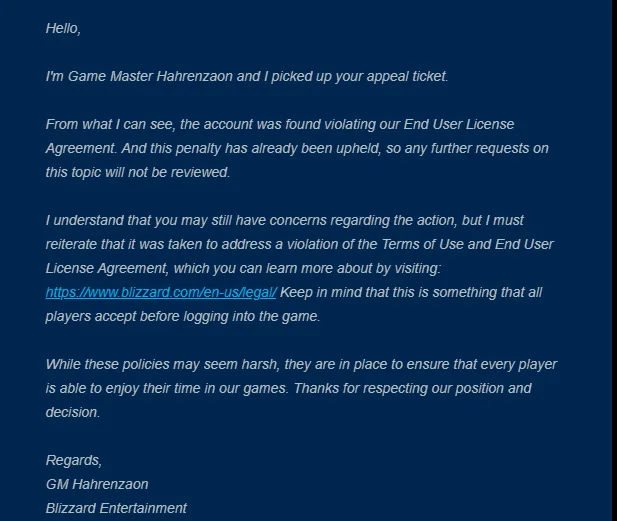Click the "is able to enjoy their time" line
Screen dimensions: 617x521
tap(288, 388)
